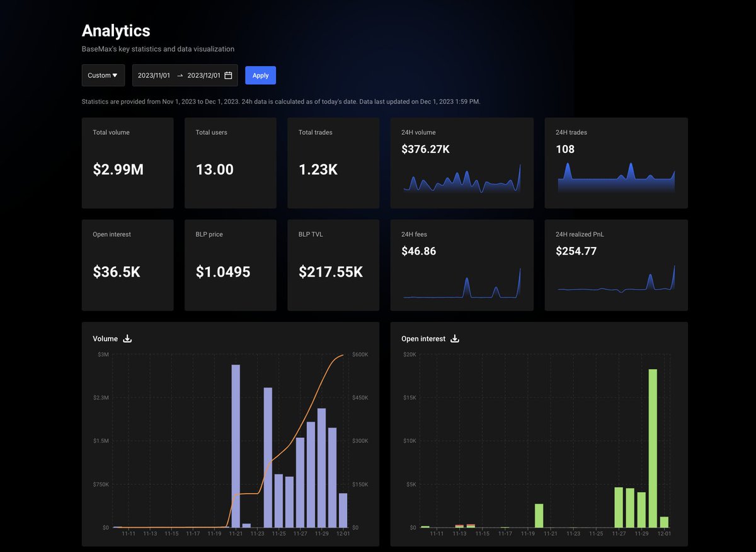Click the Open interest chart title
Image resolution: width=756 pixels, height=552 pixels.
click(x=423, y=339)
